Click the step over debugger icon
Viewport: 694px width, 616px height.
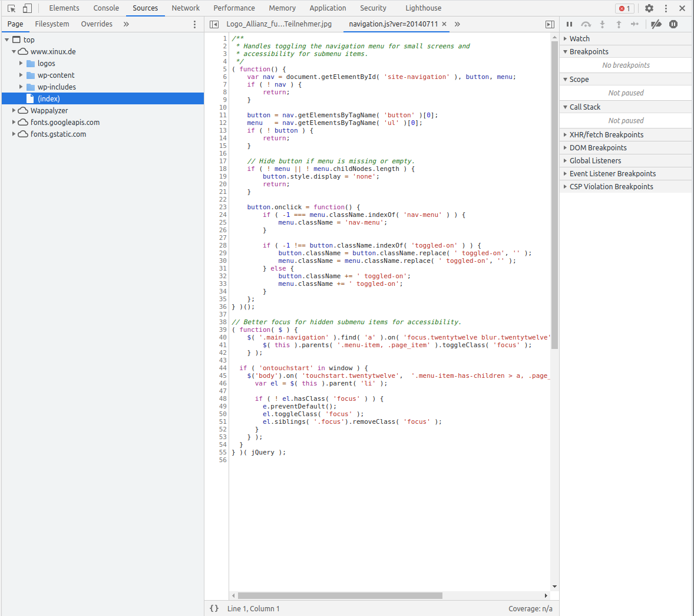pos(586,24)
